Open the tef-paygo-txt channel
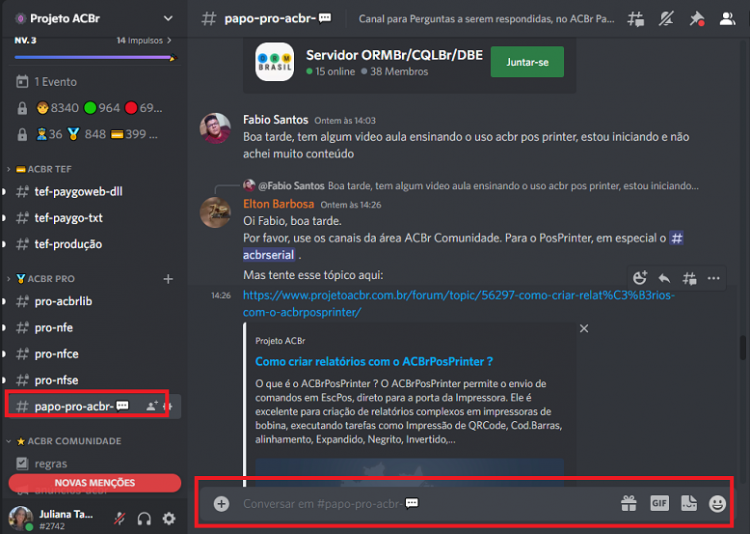 tap(68, 218)
